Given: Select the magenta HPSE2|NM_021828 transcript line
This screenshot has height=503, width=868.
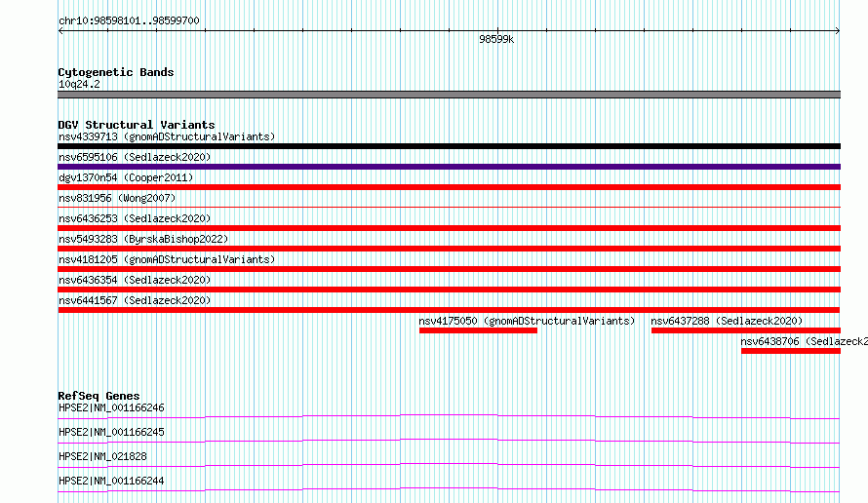Looking at the screenshot, I should 449,465.
